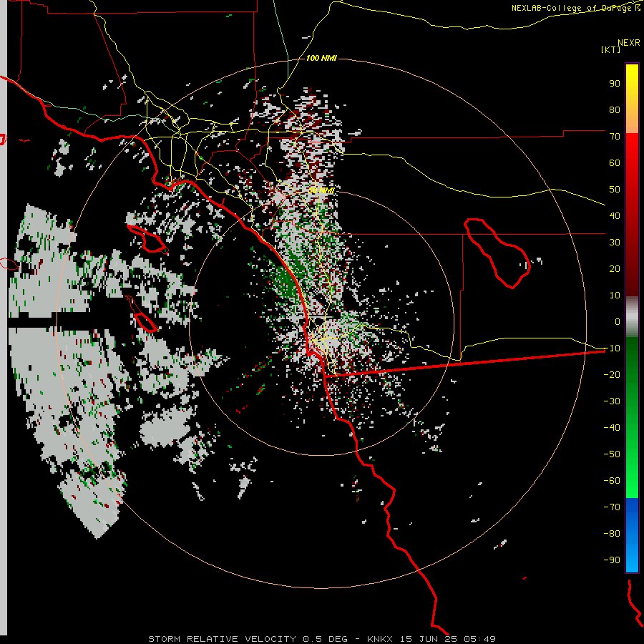The height and width of the screenshot is (644, 644).
Task: Select the -70 value on the velocity scale
Action: [x=612, y=507]
